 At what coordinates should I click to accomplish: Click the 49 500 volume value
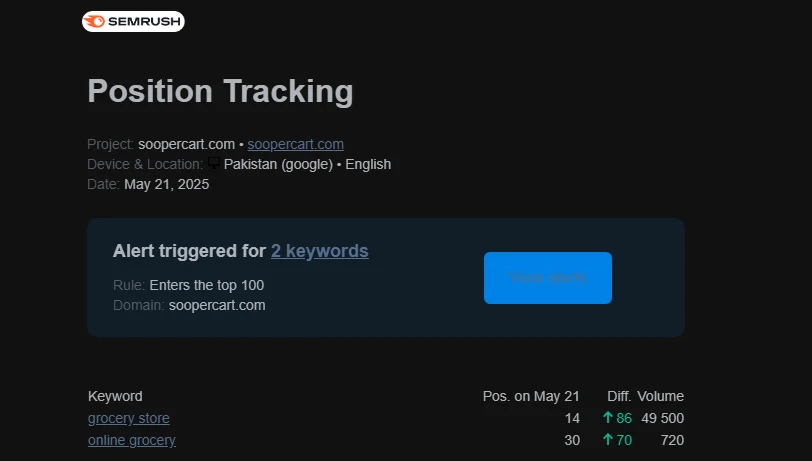coord(663,418)
